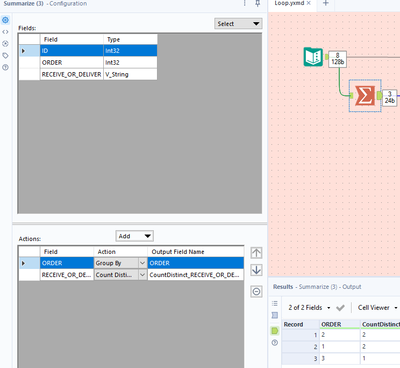Click the Field column header in Fields

pos(71,39)
